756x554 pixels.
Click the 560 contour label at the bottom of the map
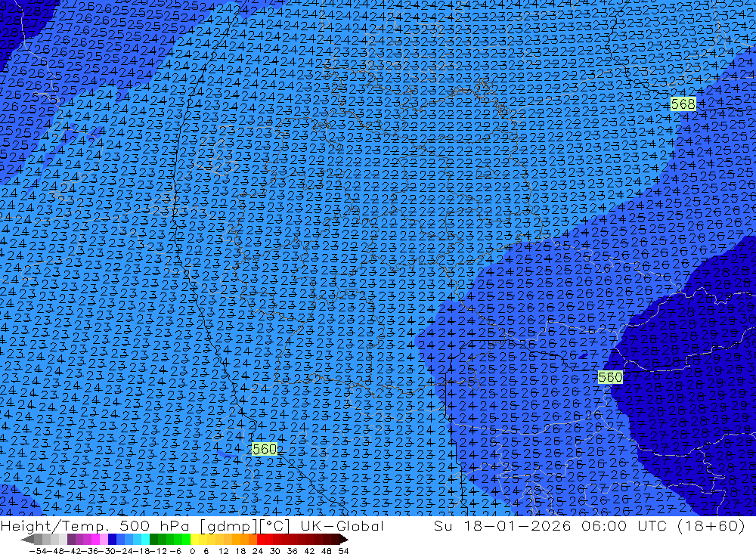click(x=265, y=450)
